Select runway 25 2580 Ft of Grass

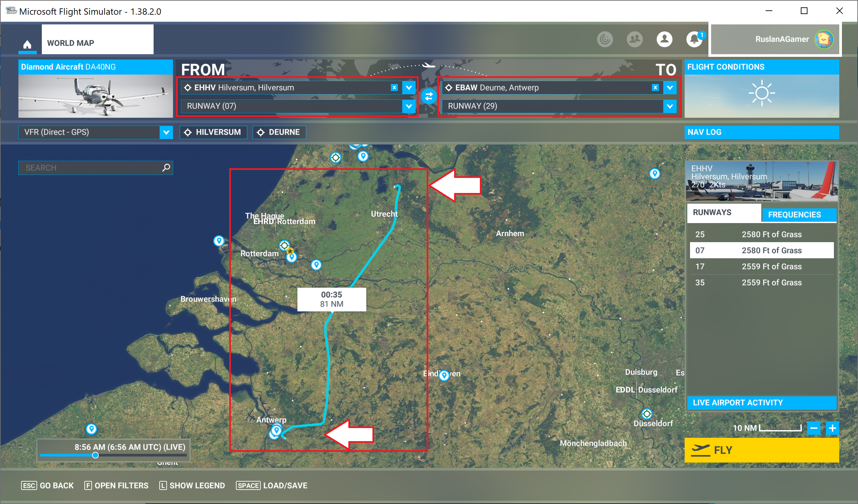click(762, 234)
